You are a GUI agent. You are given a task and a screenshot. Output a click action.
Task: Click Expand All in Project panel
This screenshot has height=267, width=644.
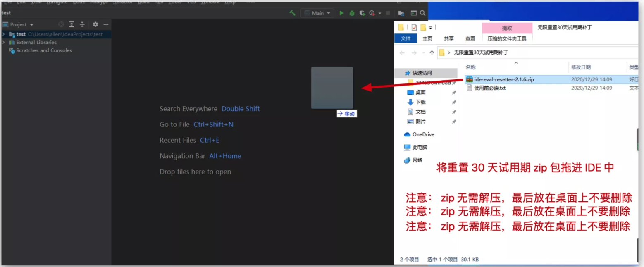(x=72, y=24)
